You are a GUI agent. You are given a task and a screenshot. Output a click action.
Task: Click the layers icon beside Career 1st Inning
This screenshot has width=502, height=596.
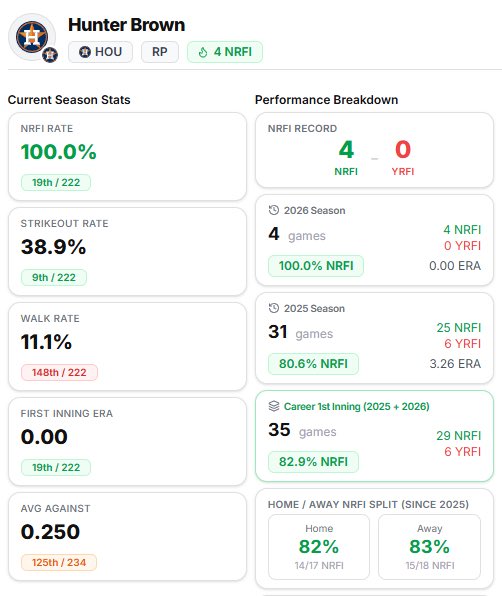(274, 406)
